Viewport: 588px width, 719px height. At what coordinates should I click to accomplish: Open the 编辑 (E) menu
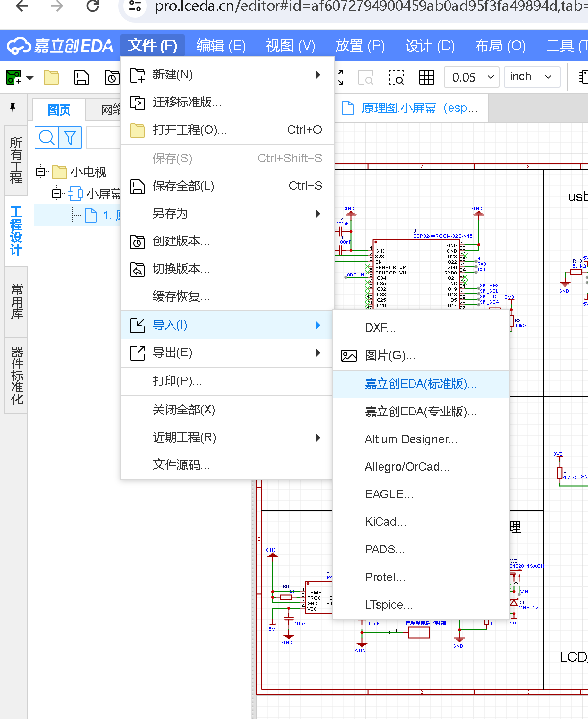coord(221,46)
